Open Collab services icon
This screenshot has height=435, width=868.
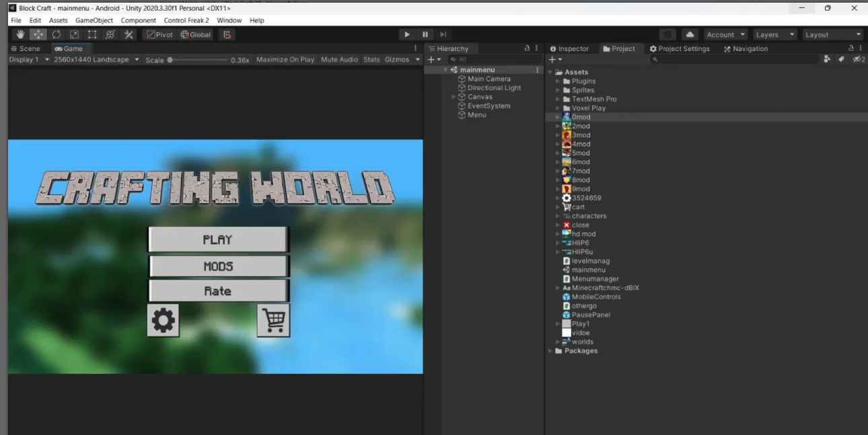[x=667, y=34]
